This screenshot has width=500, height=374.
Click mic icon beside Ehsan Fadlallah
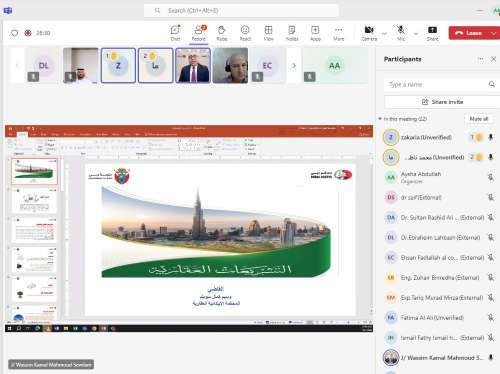(490, 257)
